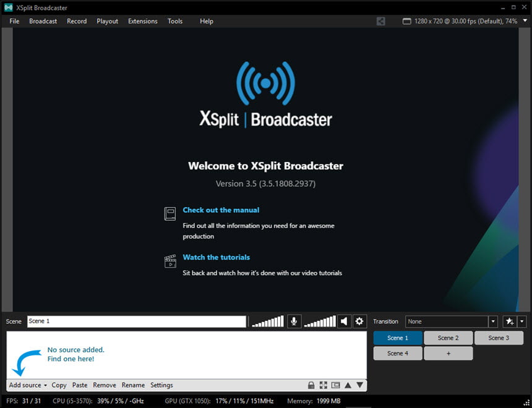532x408 pixels.
Task: Switch to Scene 1
Action: pos(398,338)
